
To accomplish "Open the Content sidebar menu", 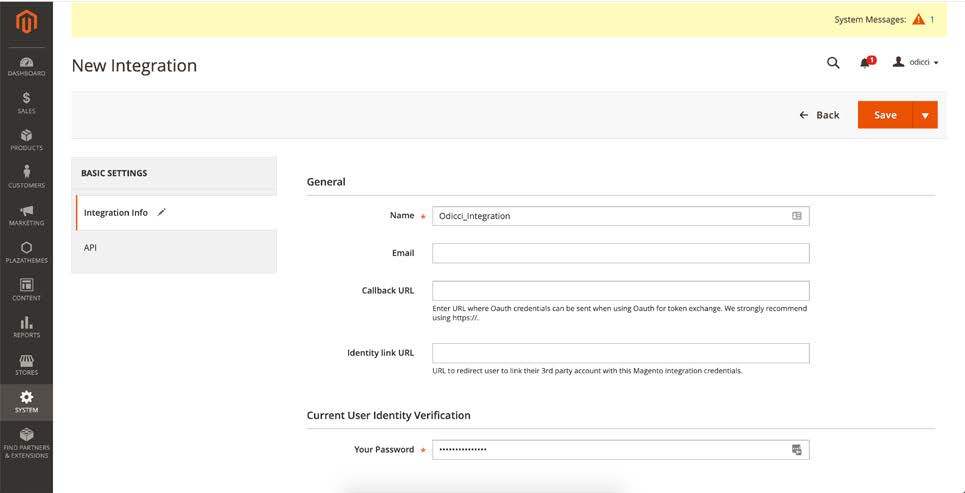I will [x=26, y=290].
